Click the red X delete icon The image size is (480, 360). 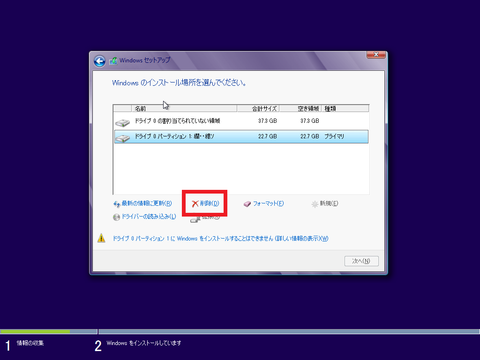[195, 203]
